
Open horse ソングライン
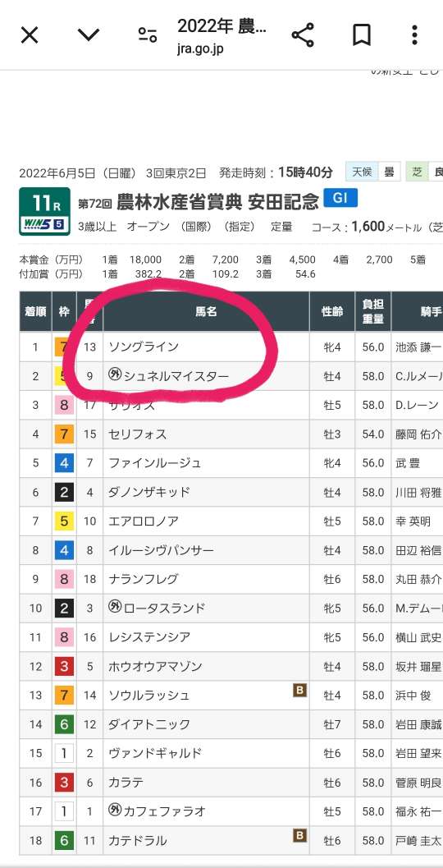coord(144,347)
